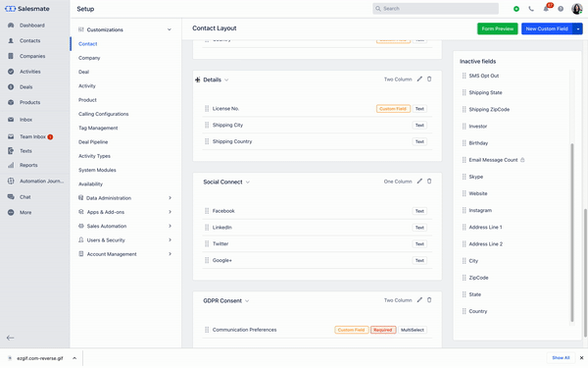Select Company customization
This screenshot has height=368, width=588.
[x=89, y=58]
